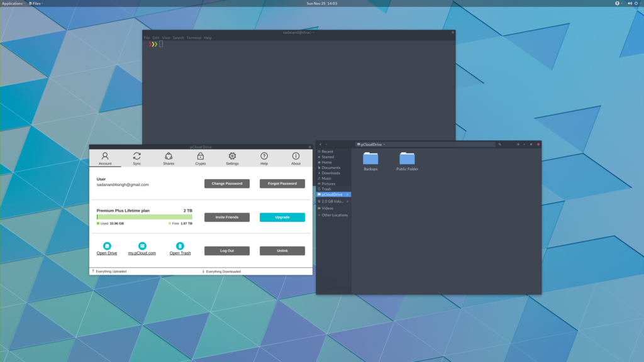Open the terminal Search menu
Screen dimensions: 644x362
(x=178, y=38)
